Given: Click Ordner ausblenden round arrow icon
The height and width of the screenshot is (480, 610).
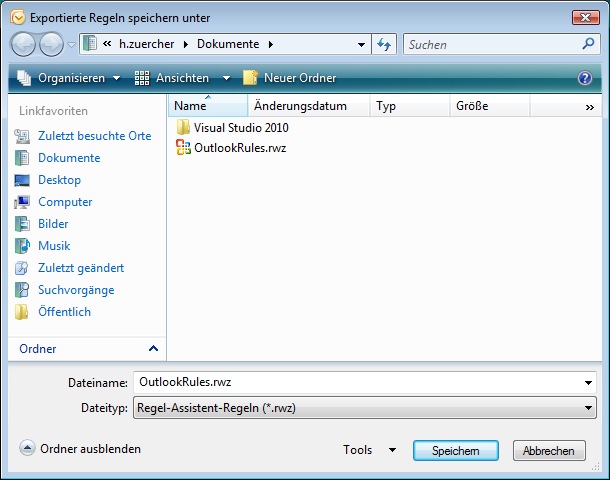Looking at the screenshot, I should [x=27, y=448].
